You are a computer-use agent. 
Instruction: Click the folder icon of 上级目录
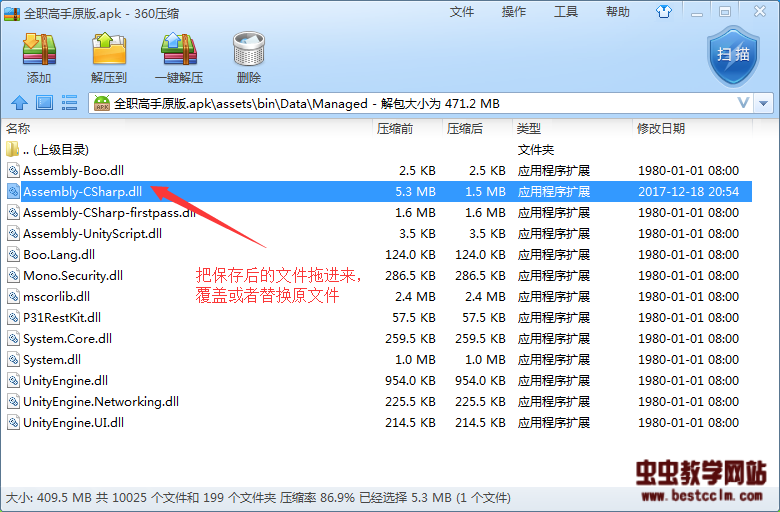(x=12, y=149)
